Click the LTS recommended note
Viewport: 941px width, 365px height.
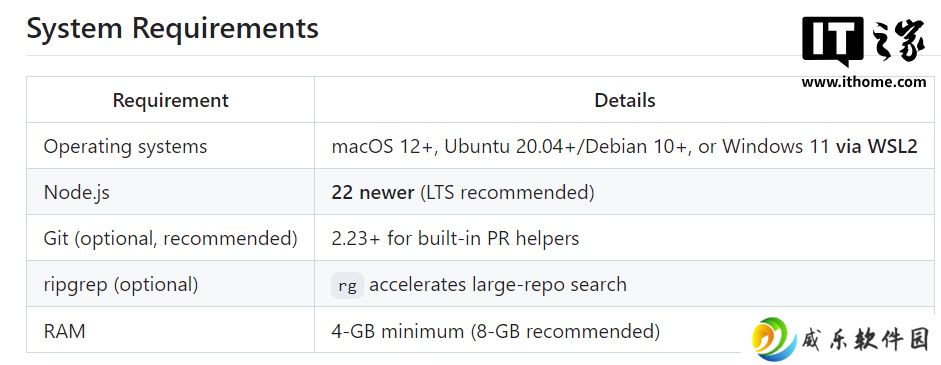(507, 193)
